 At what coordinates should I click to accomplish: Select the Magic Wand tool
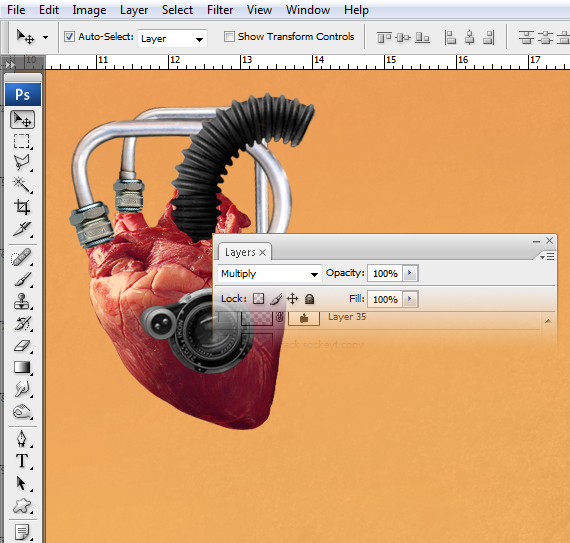22,185
